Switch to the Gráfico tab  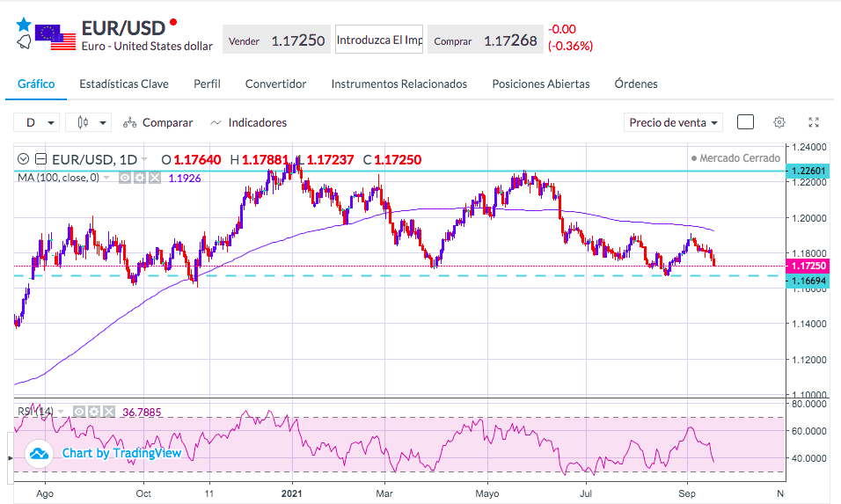point(36,84)
